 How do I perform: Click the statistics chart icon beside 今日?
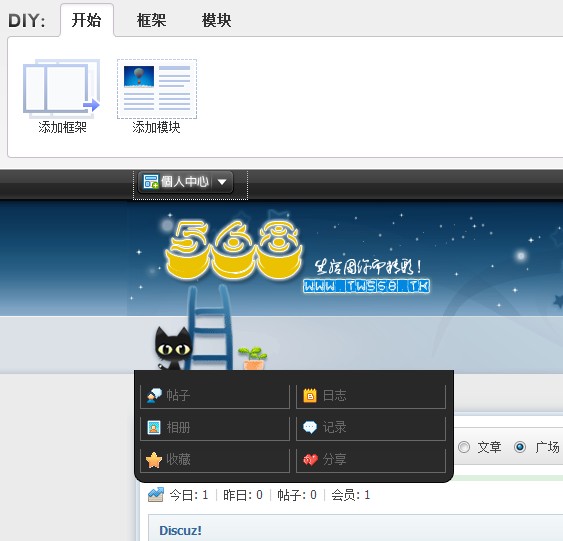[156, 495]
